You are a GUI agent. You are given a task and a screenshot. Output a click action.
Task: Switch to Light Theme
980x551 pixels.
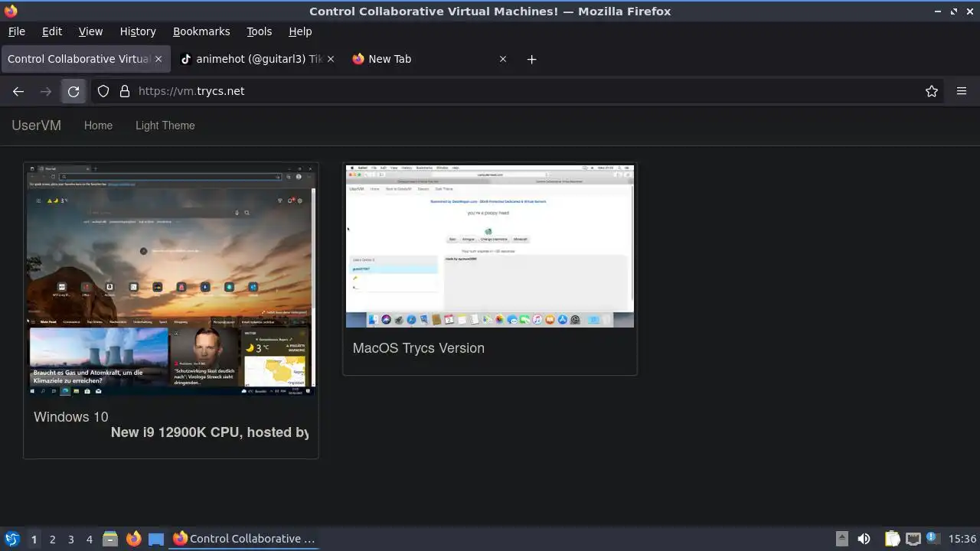165,126
